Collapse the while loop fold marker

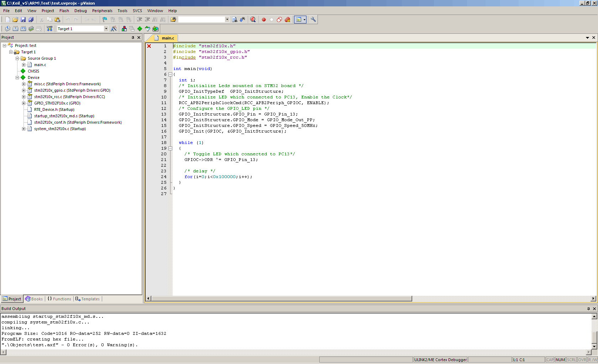tap(170, 148)
